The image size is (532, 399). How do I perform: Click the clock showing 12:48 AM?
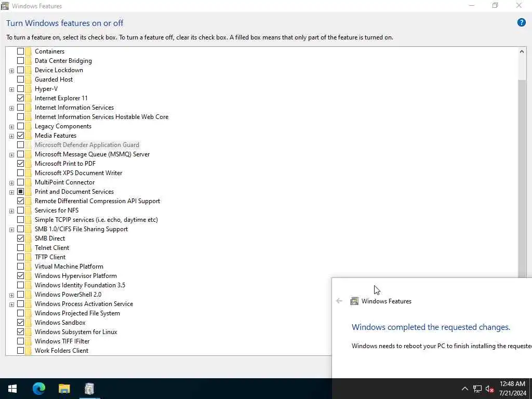point(512,384)
